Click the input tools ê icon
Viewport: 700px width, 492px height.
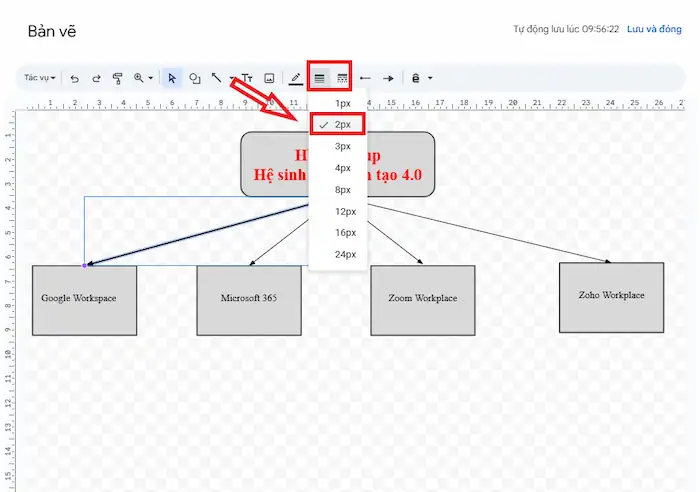[x=416, y=78]
